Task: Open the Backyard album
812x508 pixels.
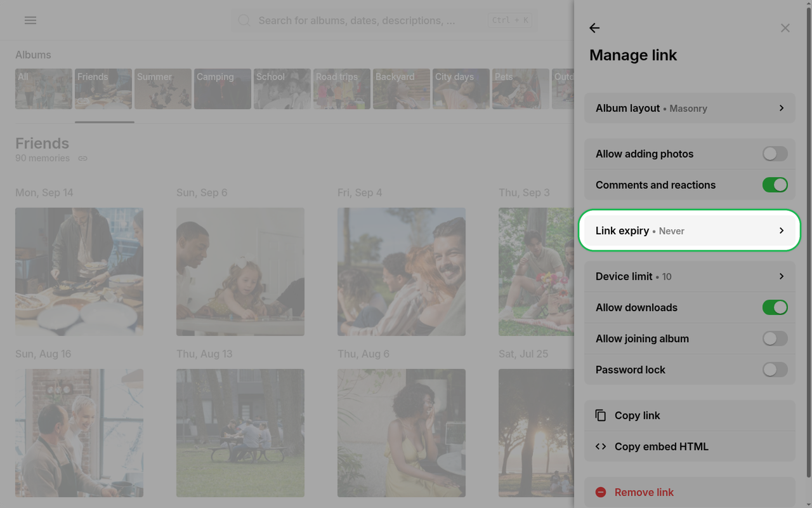Action: (x=402, y=89)
